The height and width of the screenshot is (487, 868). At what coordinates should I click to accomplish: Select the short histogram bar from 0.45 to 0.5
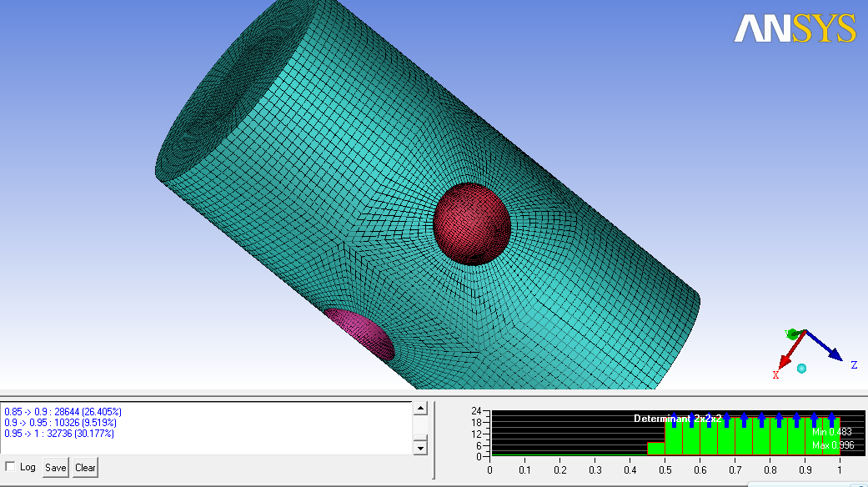(656, 449)
